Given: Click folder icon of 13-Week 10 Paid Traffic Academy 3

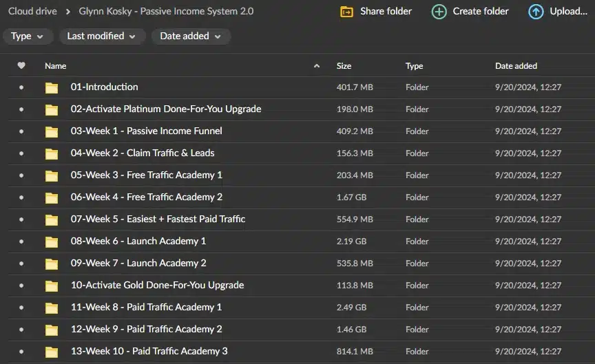Looking at the screenshot, I should point(52,352).
